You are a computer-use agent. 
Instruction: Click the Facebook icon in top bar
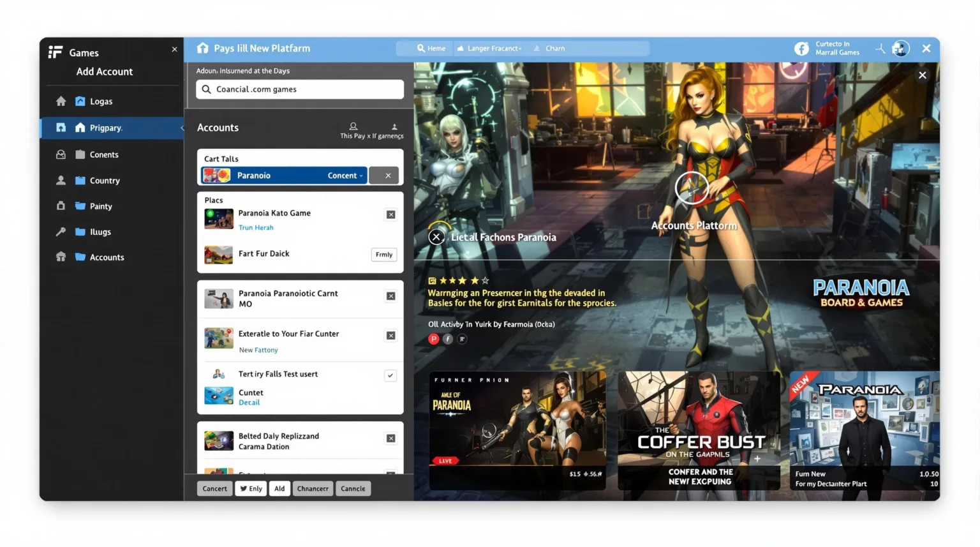pos(801,49)
